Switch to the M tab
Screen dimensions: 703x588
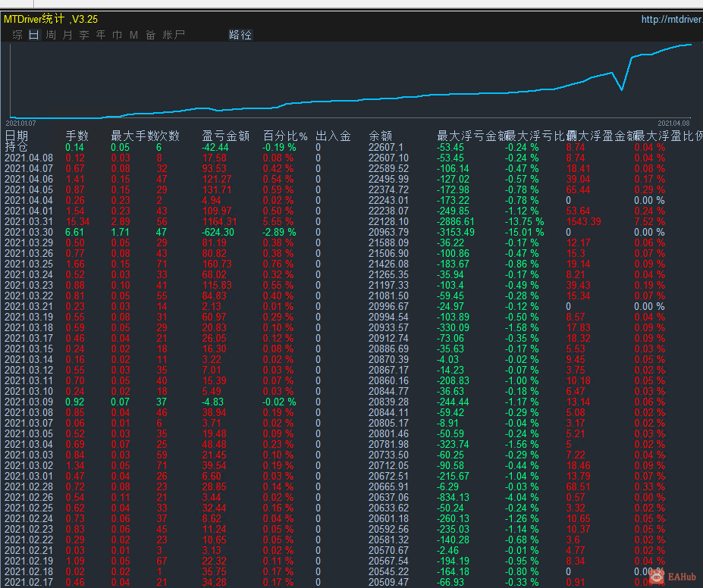[x=133, y=35]
